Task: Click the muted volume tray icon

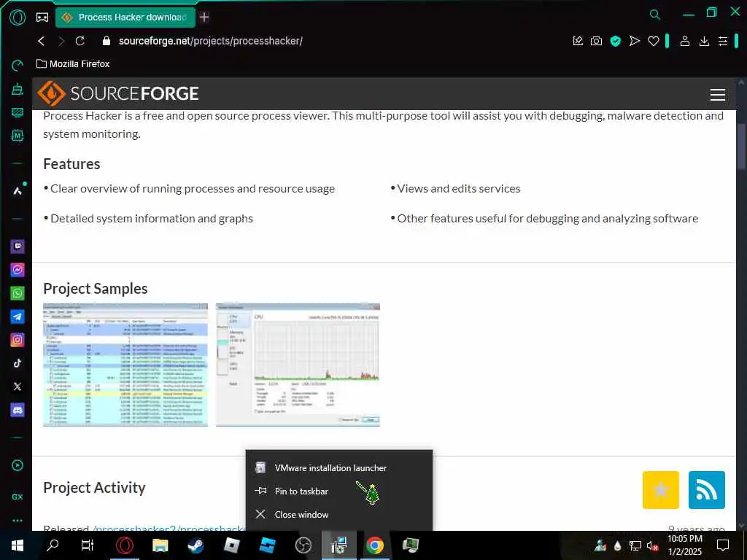Action: 653,545
